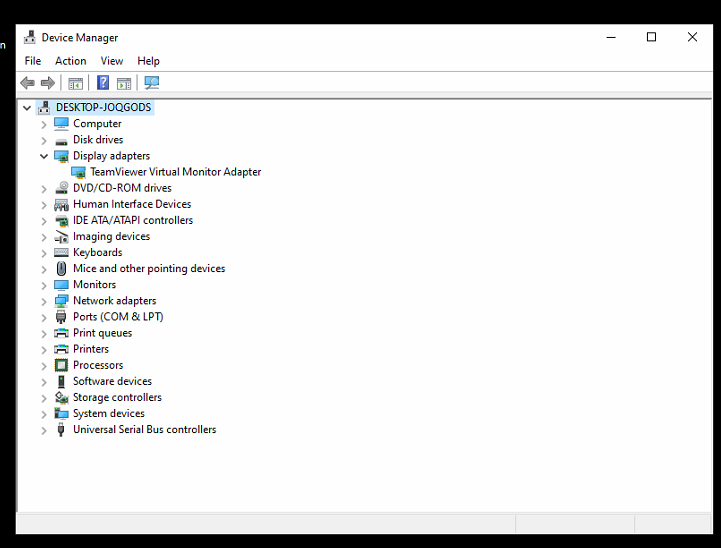The image size is (721, 548).
Task: Click the Device Manager title bar icon
Action: [30, 37]
